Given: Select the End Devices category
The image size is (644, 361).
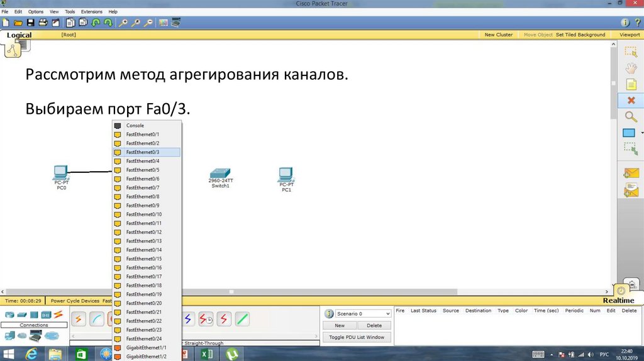Looking at the screenshot, I should click(x=9, y=336).
